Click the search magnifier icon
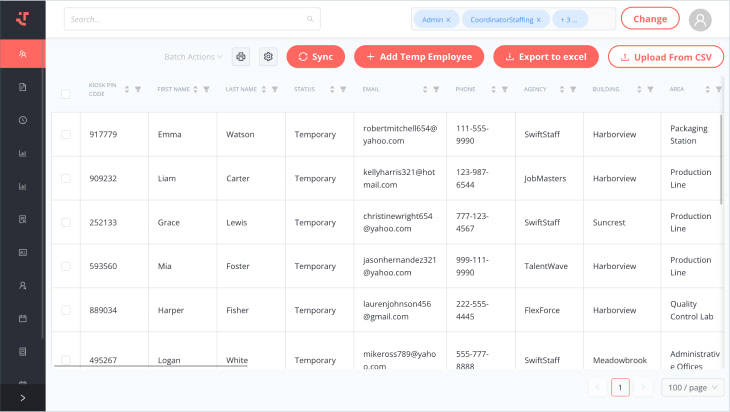 point(311,18)
